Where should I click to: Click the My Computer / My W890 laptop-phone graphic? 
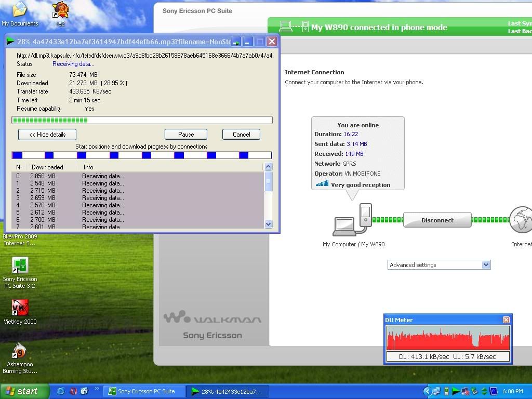click(x=353, y=220)
